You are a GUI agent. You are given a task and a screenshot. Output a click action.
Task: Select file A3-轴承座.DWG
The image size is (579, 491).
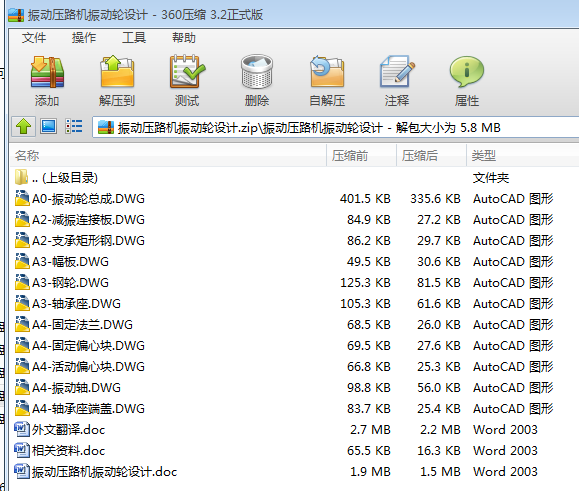pos(76,304)
